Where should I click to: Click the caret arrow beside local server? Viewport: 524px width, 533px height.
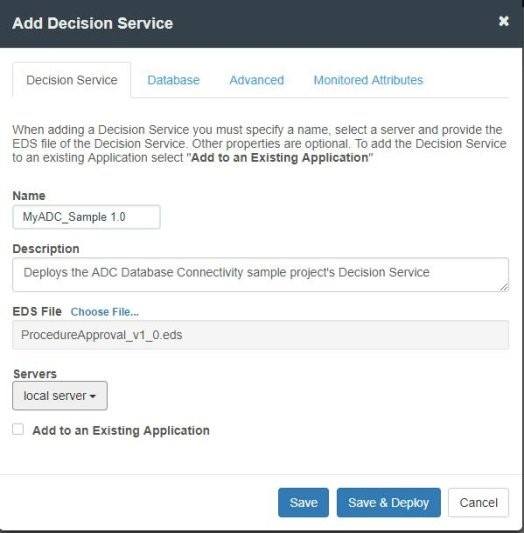click(x=92, y=396)
